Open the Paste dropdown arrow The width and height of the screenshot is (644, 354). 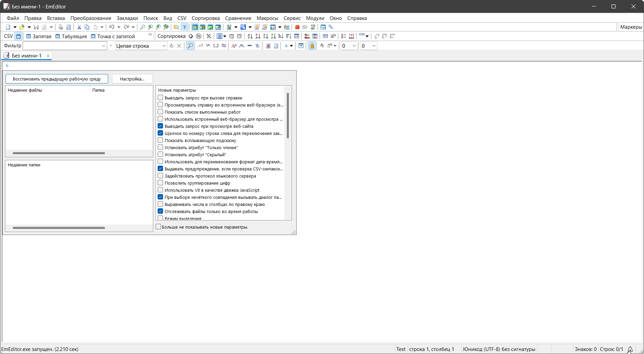102,27
